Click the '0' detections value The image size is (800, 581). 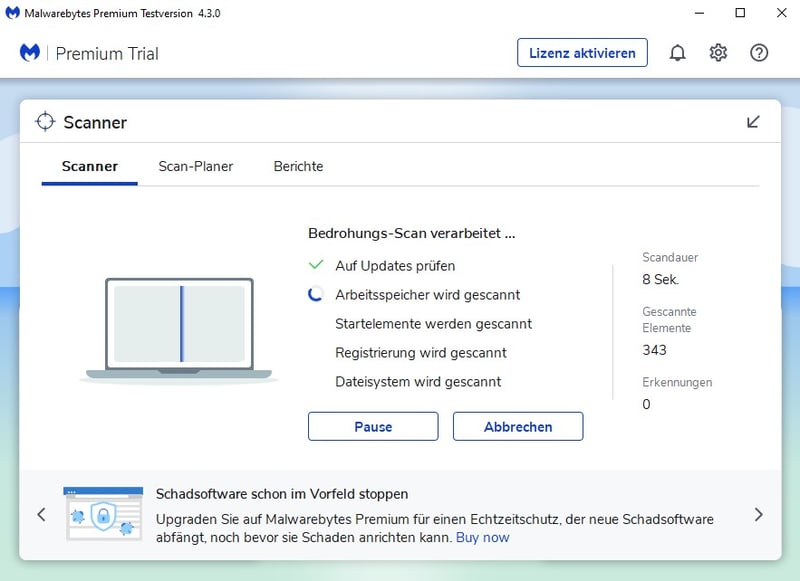pos(646,404)
